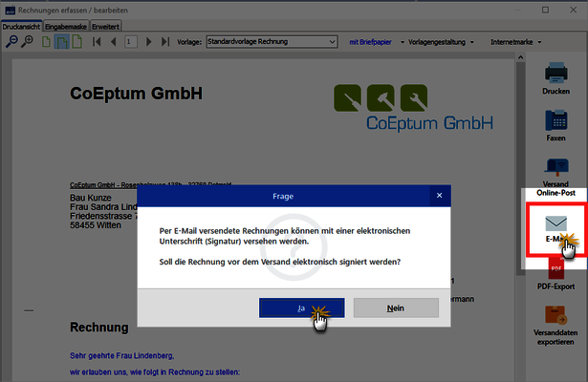Confirm signing with the Ja button
Image resolution: width=588 pixels, height=382 pixels.
(301, 308)
